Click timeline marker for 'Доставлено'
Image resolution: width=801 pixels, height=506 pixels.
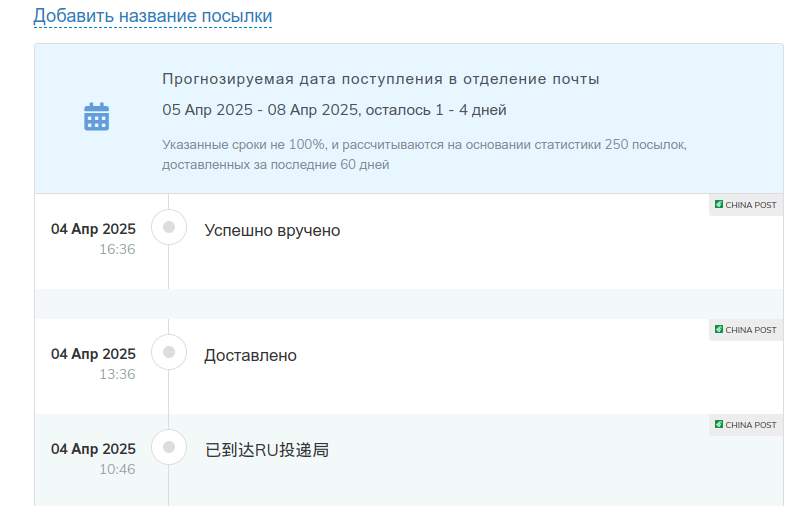tap(169, 352)
